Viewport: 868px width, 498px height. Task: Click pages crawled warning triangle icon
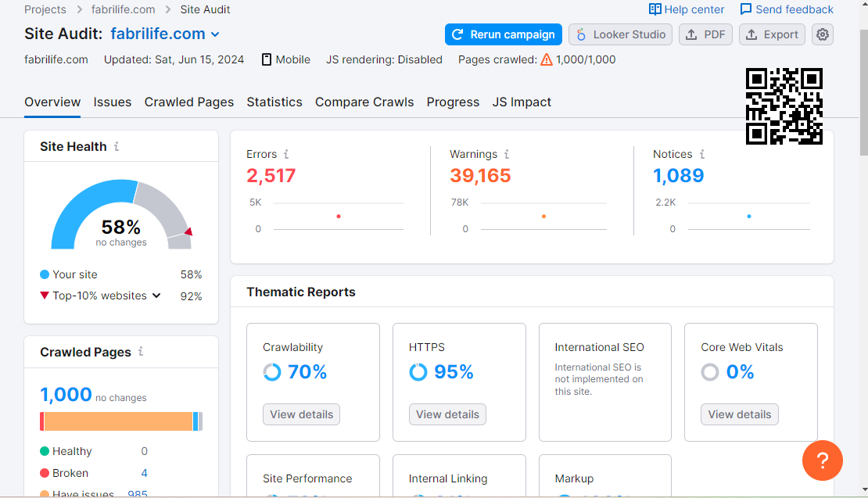click(547, 59)
